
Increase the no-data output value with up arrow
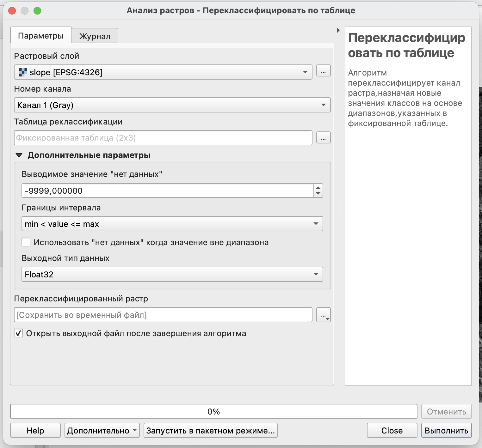tap(318, 188)
